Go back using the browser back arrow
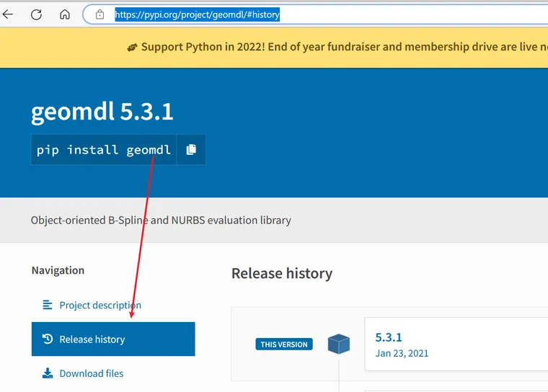The width and height of the screenshot is (548, 392). click(x=8, y=14)
